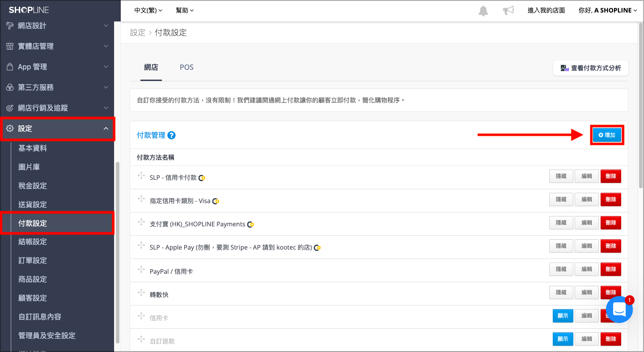The width and height of the screenshot is (644, 352).
Task: Hide the SLP - 信用卡付款 payment method
Action: [x=561, y=176]
